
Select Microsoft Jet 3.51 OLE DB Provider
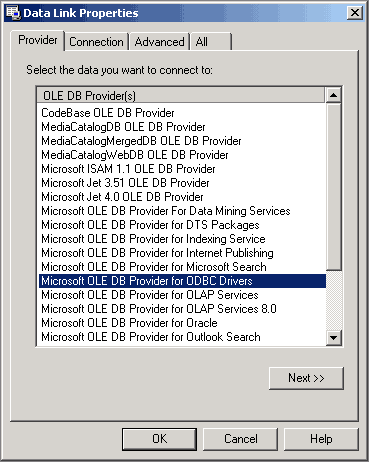pos(182,183)
